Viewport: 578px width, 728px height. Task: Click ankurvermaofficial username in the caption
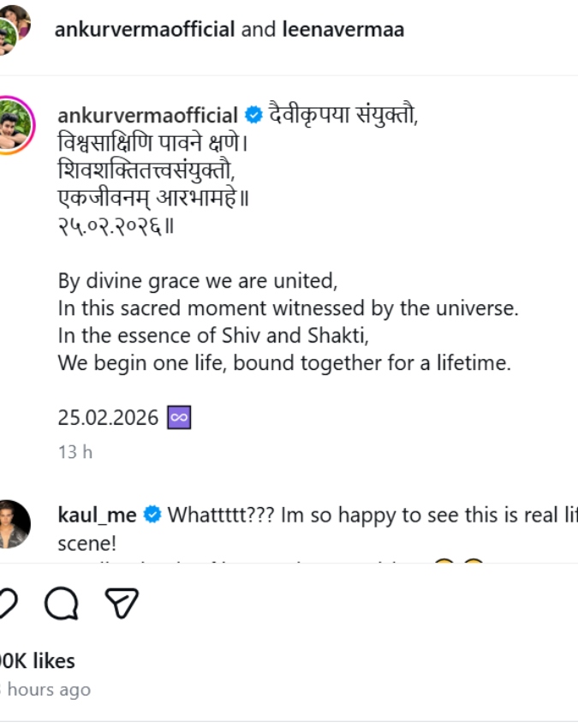[x=147, y=116]
